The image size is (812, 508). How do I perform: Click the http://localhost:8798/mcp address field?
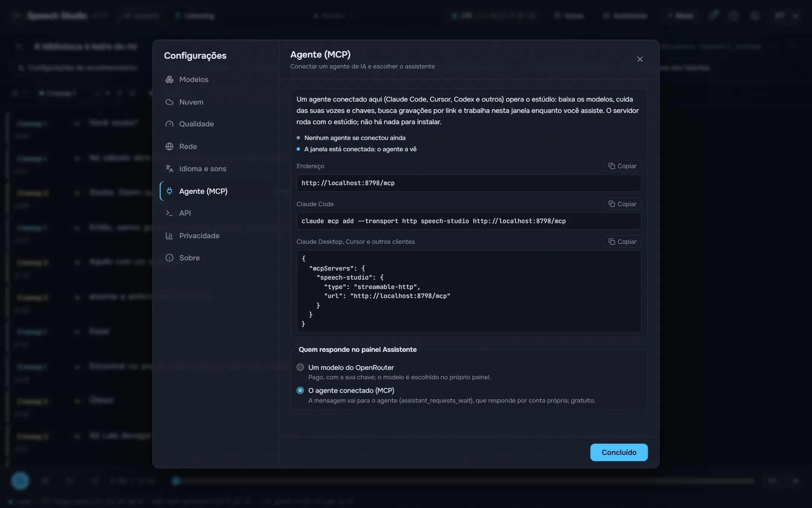469,183
